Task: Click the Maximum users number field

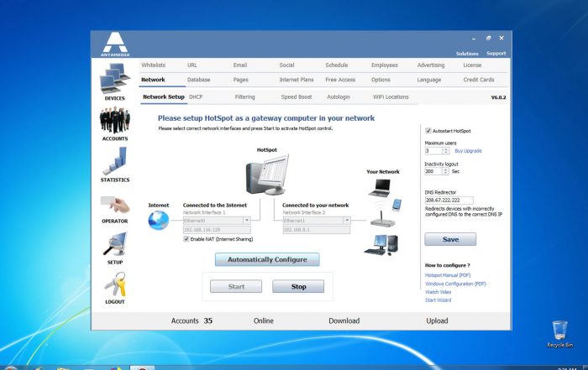Action: (x=433, y=151)
